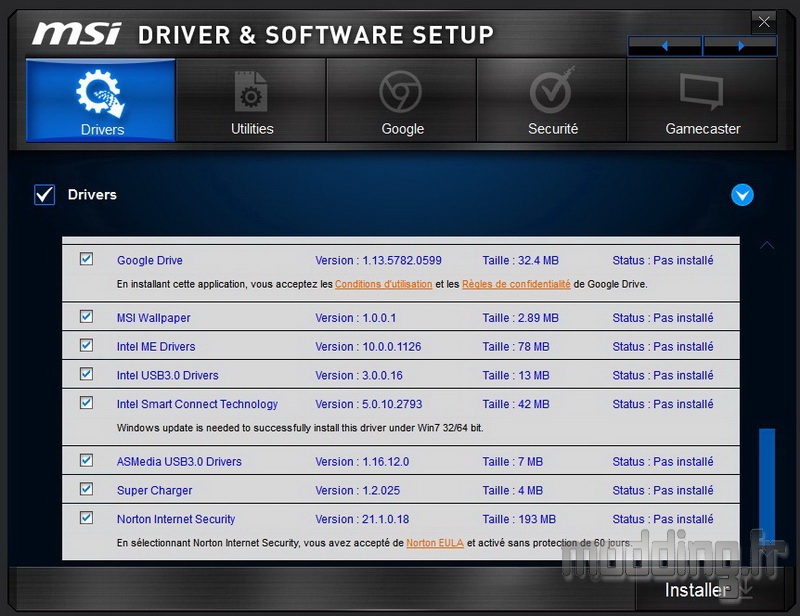Click version 1.13.5782.0599 of Google Drive
Screen dimensions: 800x616
click(379, 260)
